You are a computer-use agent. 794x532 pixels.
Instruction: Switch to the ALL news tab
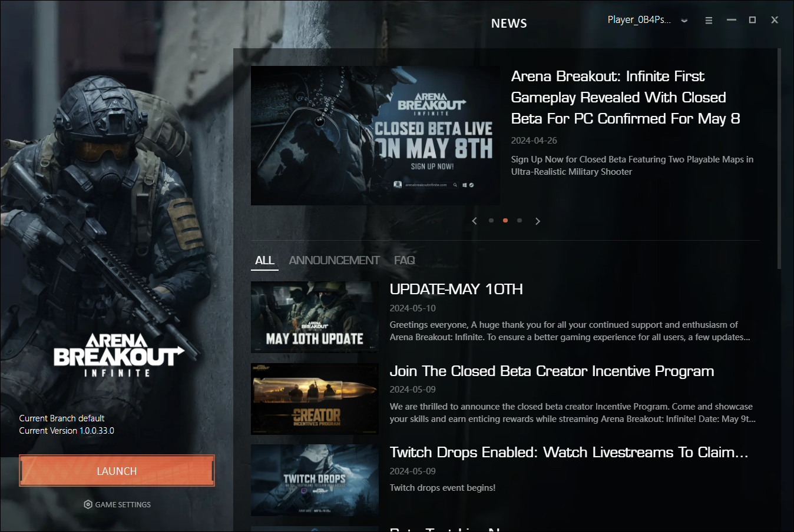pyautogui.click(x=264, y=260)
